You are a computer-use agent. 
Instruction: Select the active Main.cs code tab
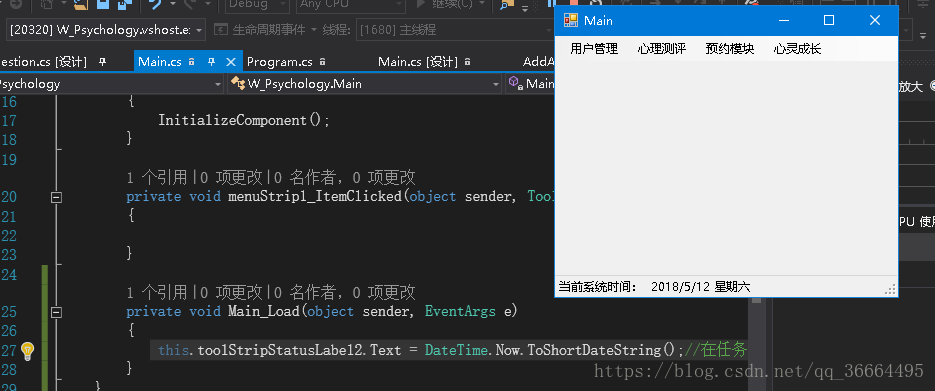[x=160, y=61]
